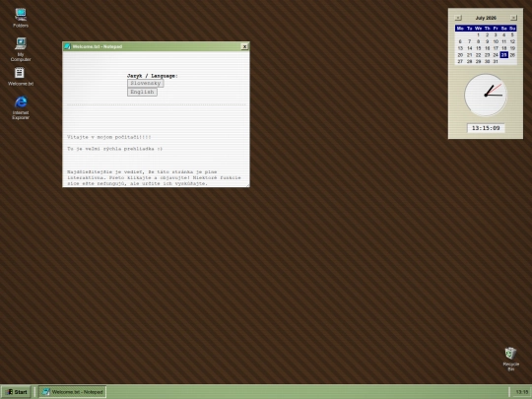Select date 14 in the calendar
The height and width of the screenshot is (399, 532).
469,48
